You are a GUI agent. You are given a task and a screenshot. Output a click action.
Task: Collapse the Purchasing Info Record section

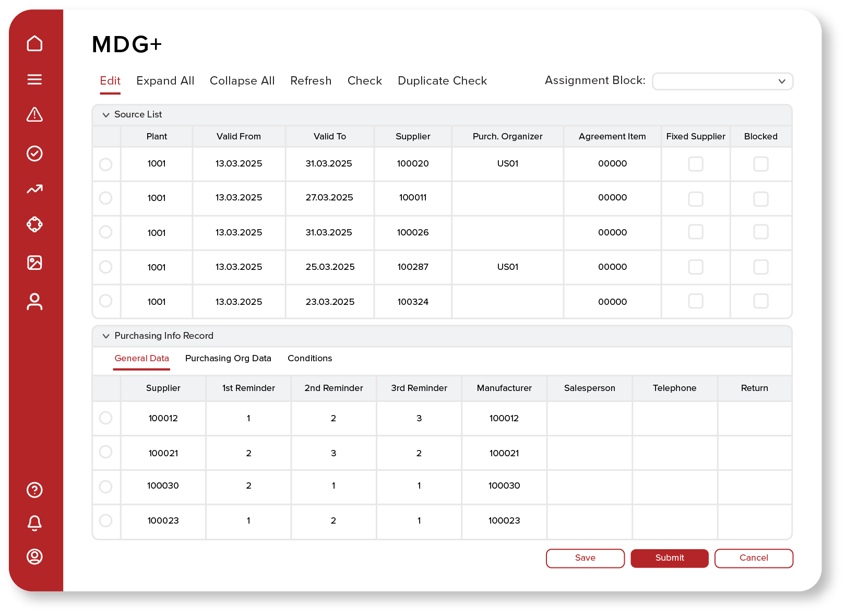(106, 336)
